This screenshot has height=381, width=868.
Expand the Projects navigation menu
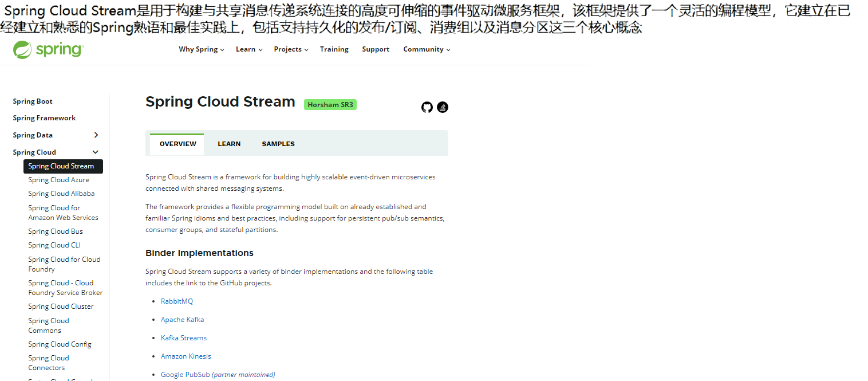(x=291, y=49)
